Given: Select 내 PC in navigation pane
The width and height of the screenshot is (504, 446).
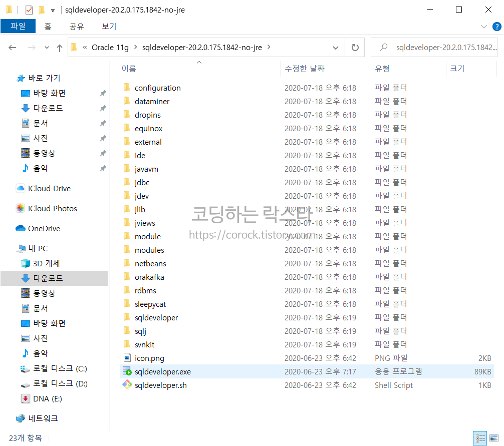Looking at the screenshot, I should [38, 248].
